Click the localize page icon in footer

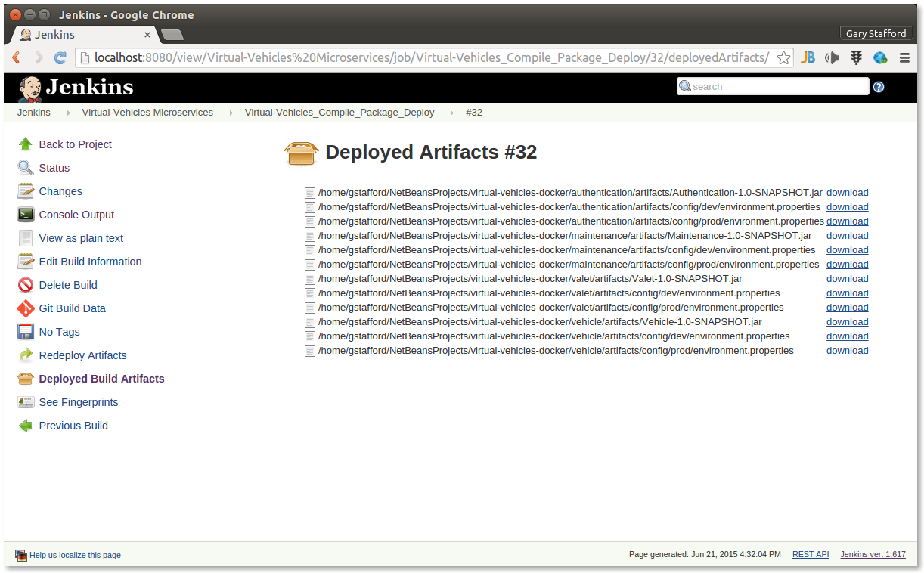(21, 555)
